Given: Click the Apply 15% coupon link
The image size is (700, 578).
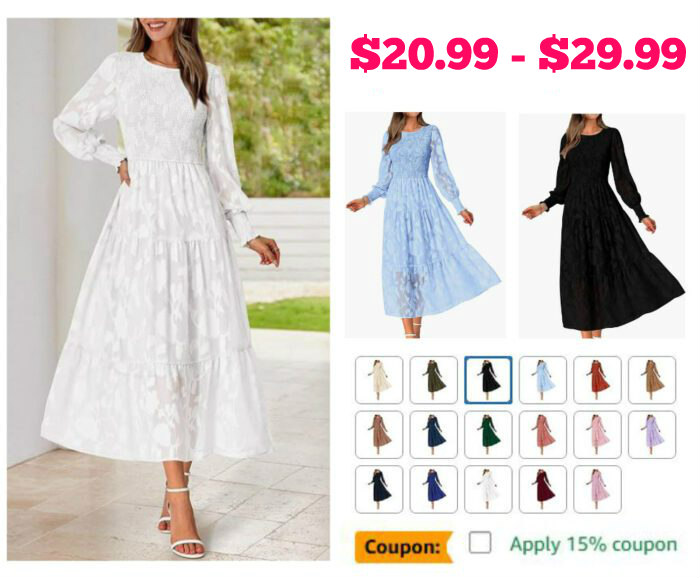Looking at the screenshot, I should 593,545.
